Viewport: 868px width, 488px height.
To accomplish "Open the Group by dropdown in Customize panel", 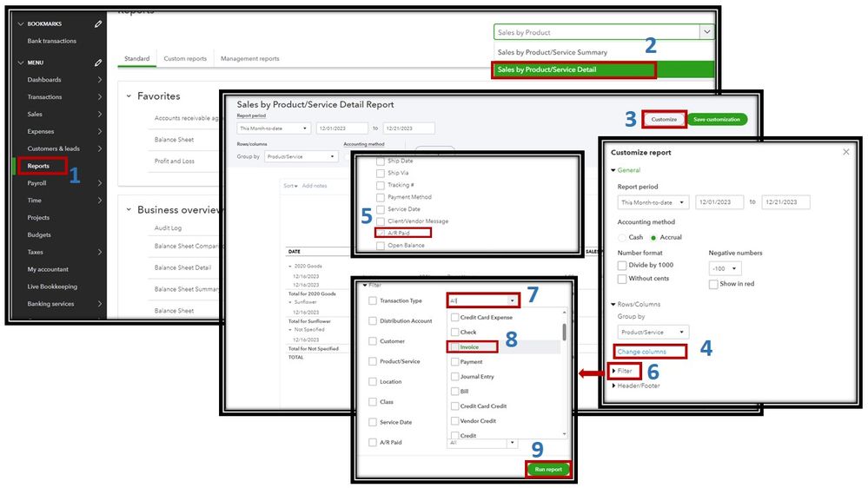I will click(x=653, y=332).
